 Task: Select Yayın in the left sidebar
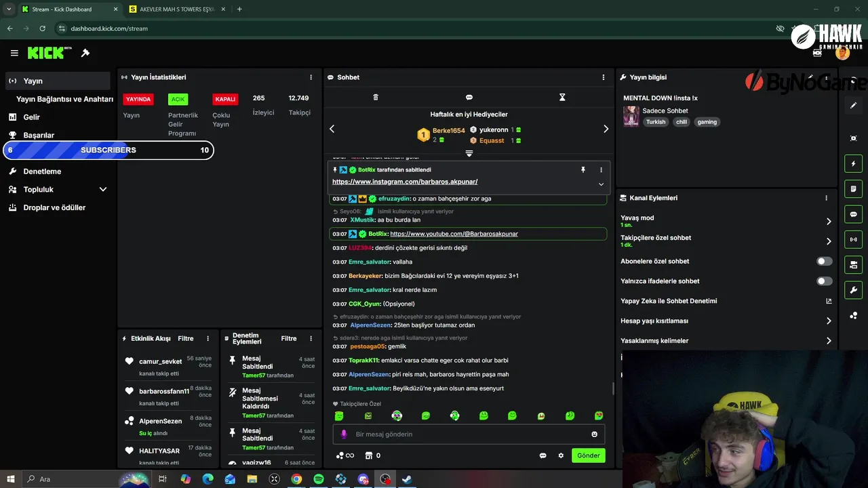pos(58,81)
